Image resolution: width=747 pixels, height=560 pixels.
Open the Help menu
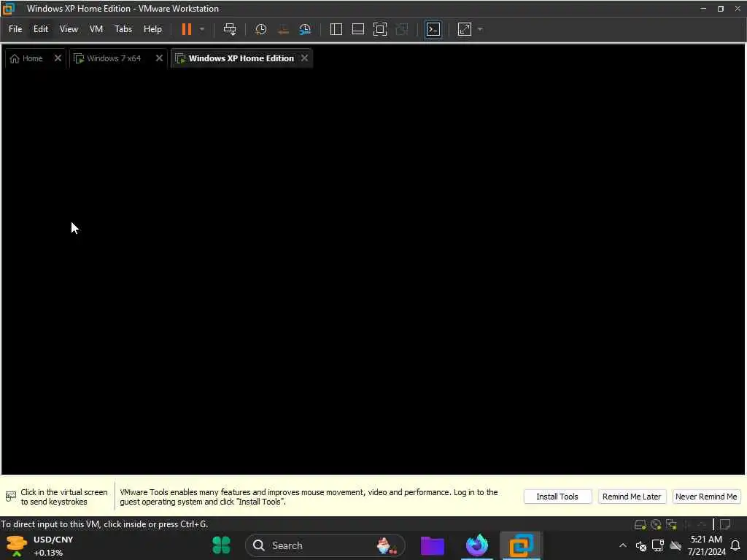point(152,29)
